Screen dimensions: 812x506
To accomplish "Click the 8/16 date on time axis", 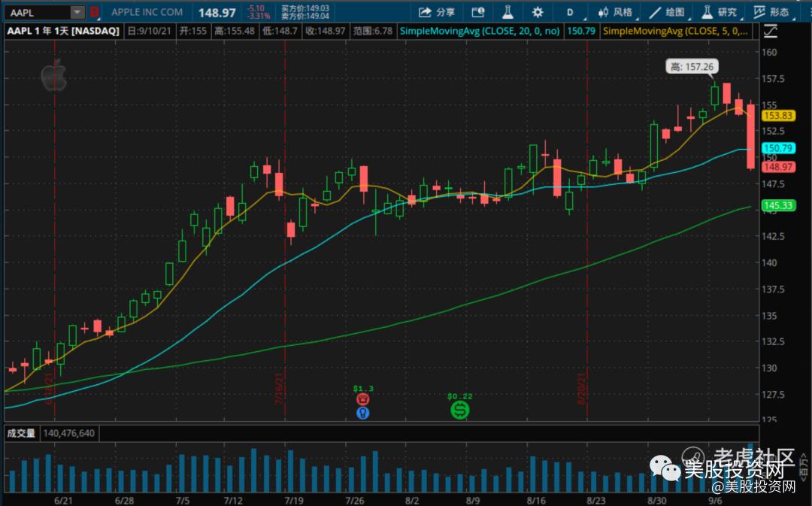I will [x=536, y=500].
